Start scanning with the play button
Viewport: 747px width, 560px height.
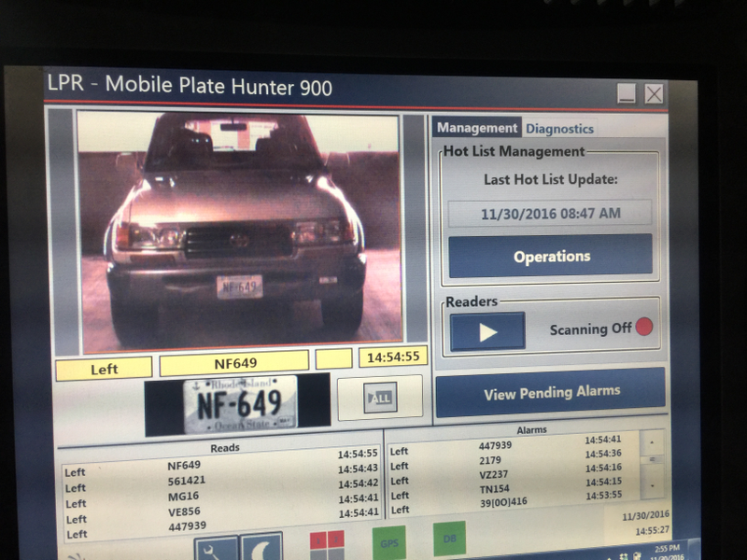[487, 331]
